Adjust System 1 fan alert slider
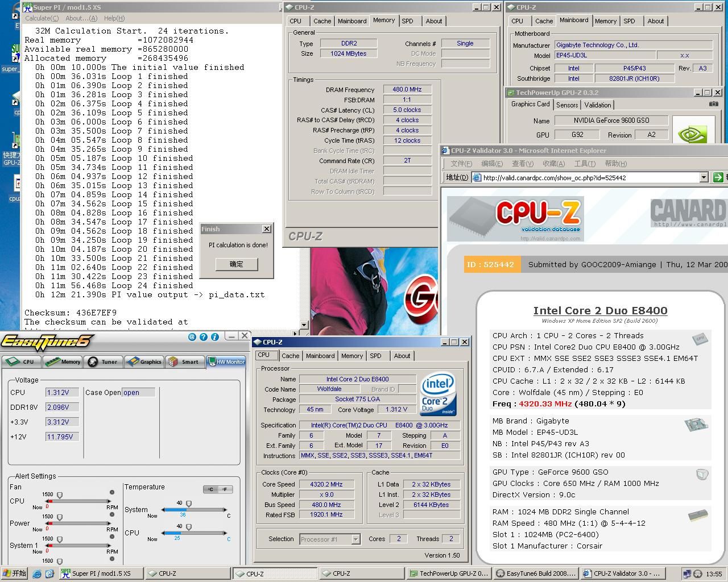The width and height of the screenshot is (728, 582). pyautogui.click(x=60, y=540)
